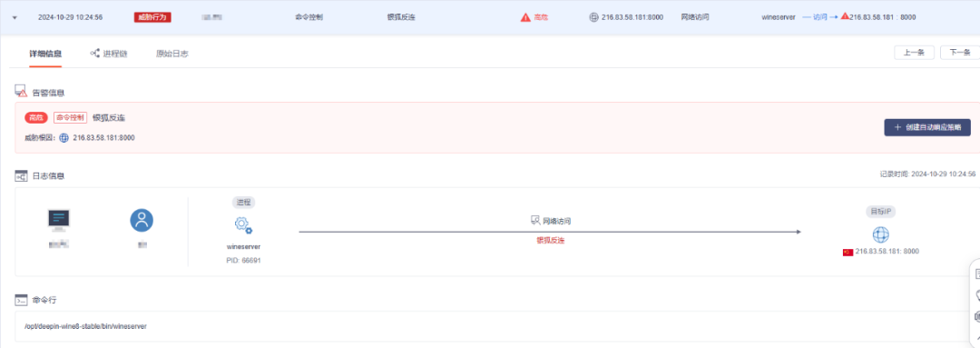
Task: Click the blue user avatar icon
Action: click(x=142, y=220)
